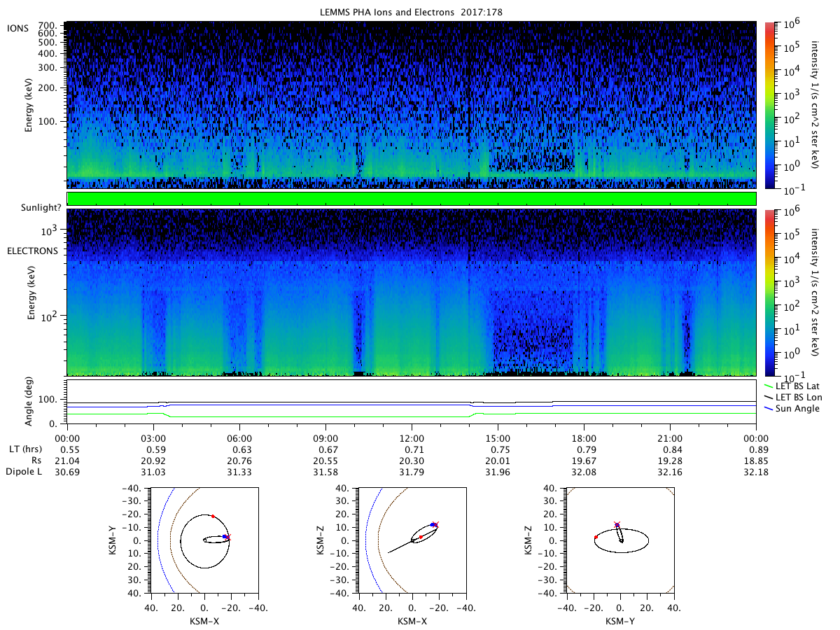
Task: Click the green Sunlight indicator bar
Action: click(412, 199)
